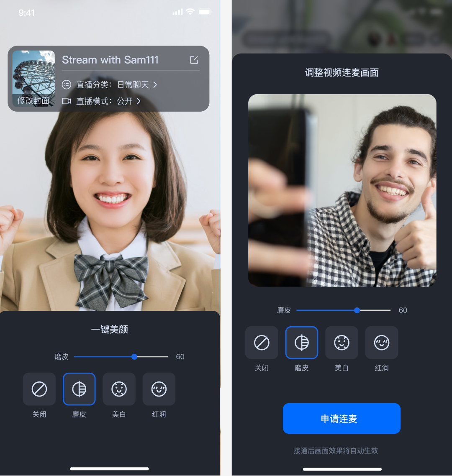Click 修改封面 on the cover thumbnail
The width and height of the screenshot is (452, 476).
33,100
